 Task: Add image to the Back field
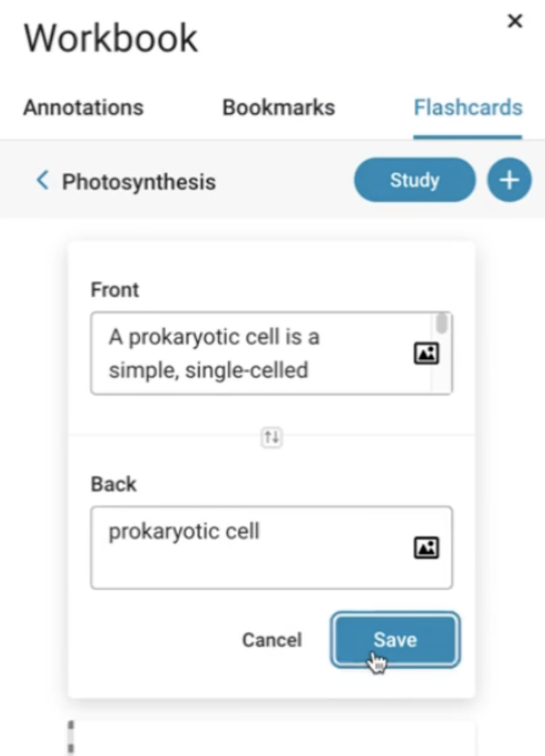(426, 548)
